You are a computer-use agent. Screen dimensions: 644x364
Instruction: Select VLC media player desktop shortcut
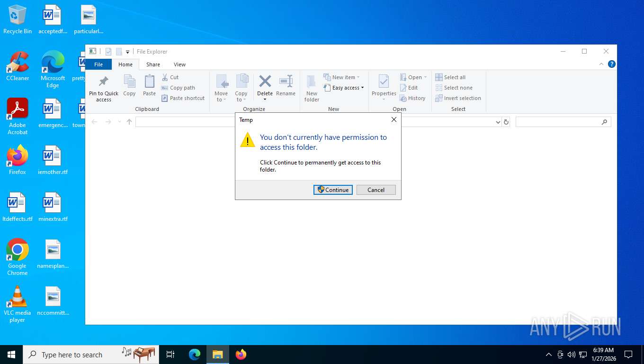click(18, 304)
